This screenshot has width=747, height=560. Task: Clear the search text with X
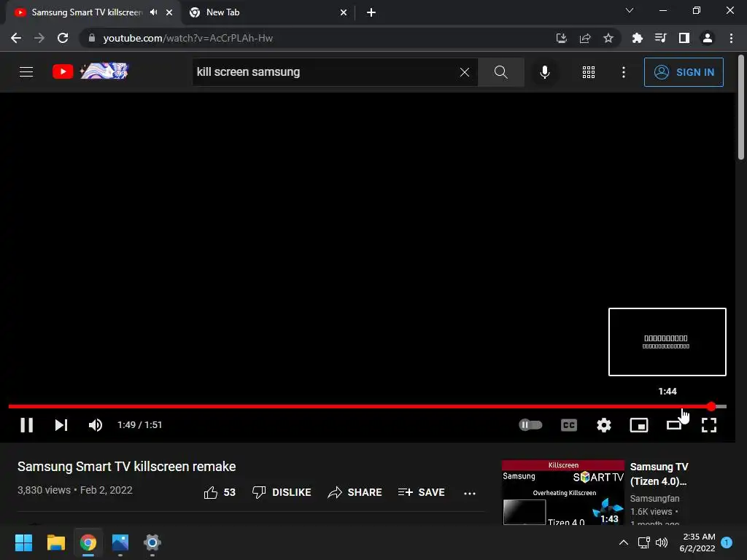pyautogui.click(x=465, y=72)
